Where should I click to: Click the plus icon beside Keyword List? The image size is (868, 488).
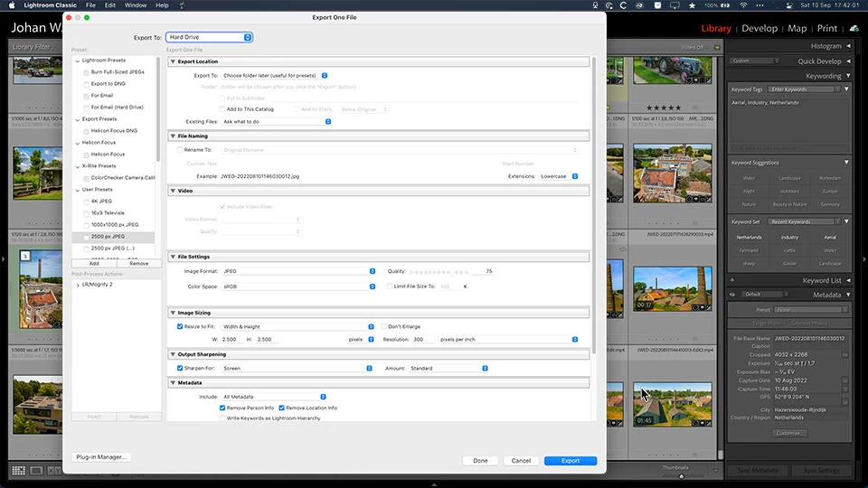[732, 280]
